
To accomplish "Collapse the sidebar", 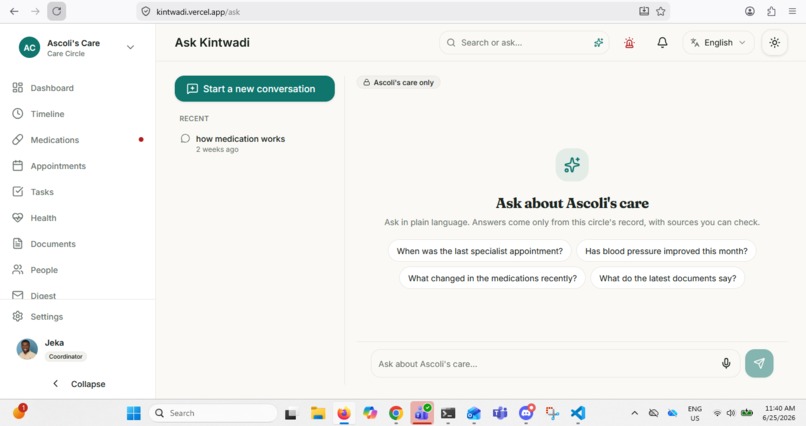I will (79, 384).
